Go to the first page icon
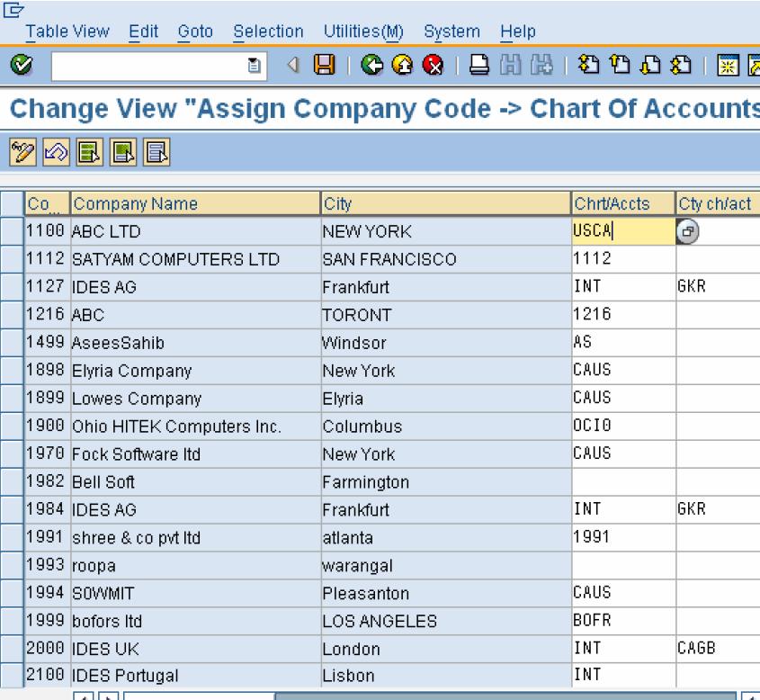The image size is (760, 700). [x=588, y=65]
